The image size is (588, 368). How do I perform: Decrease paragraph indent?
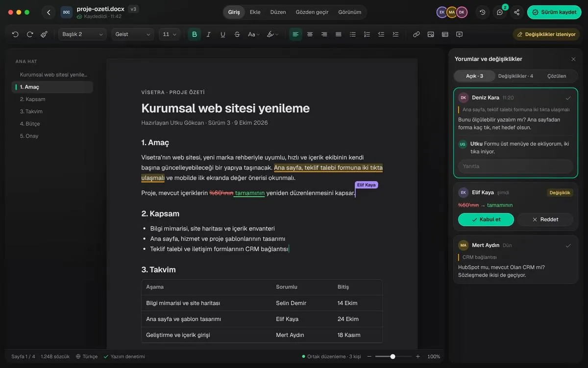(x=381, y=34)
